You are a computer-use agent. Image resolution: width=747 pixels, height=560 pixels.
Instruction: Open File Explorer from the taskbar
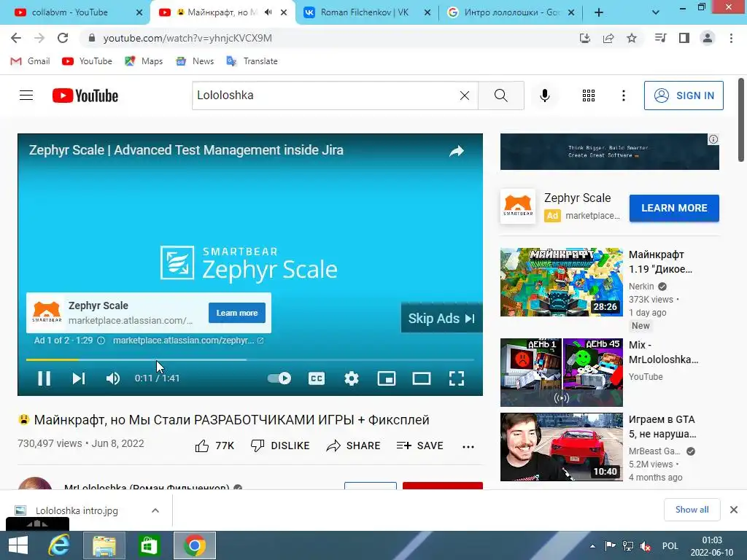coord(104,545)
